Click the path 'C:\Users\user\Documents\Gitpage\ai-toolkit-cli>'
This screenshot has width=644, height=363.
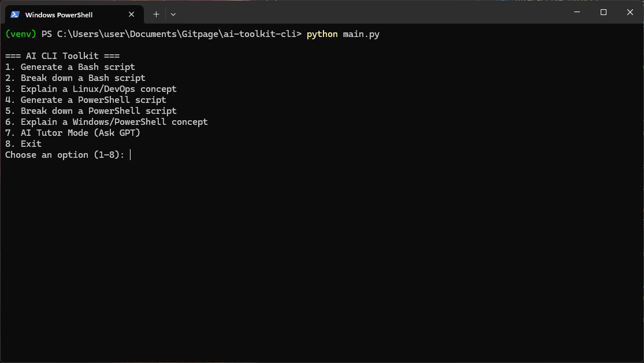pyautogui.click(x=180, y=34)
